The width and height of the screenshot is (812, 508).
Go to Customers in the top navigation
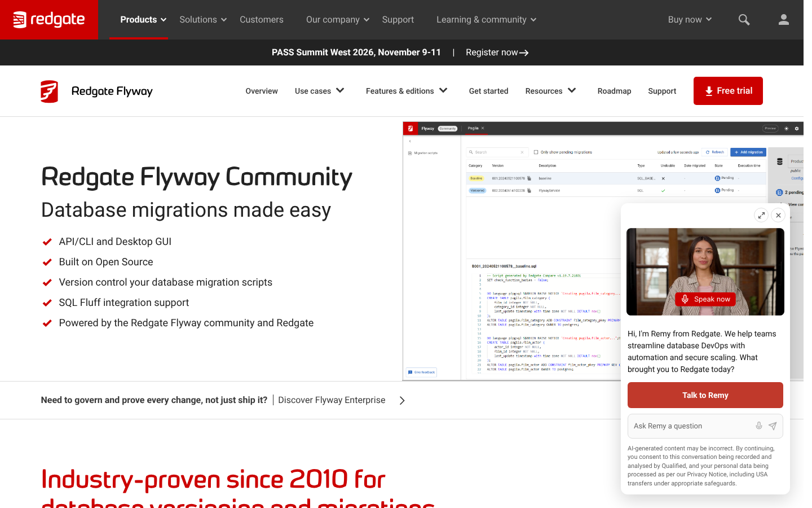pos(262,20)
